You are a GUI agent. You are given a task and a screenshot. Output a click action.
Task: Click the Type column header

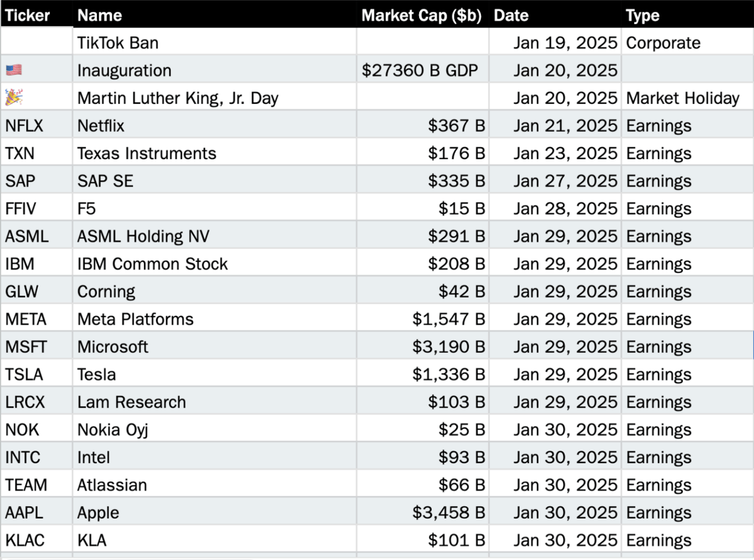coord(687,15)
